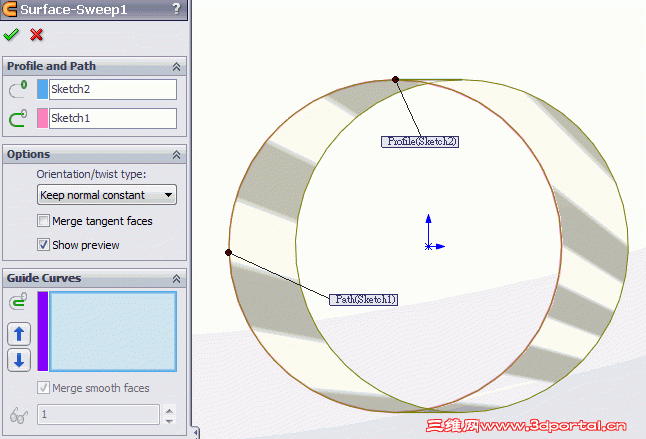Click the pink path color swatch
The width and height of the screenshot is (646, 439).
pos(42,118)
